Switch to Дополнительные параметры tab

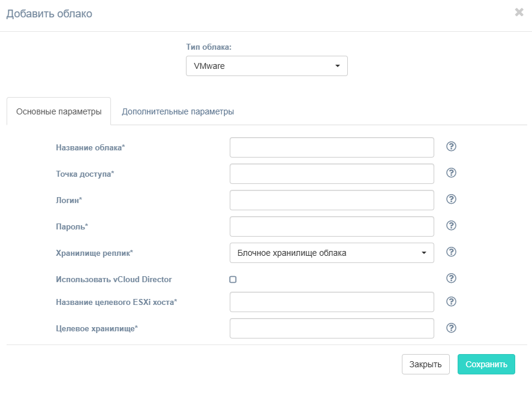178,111
